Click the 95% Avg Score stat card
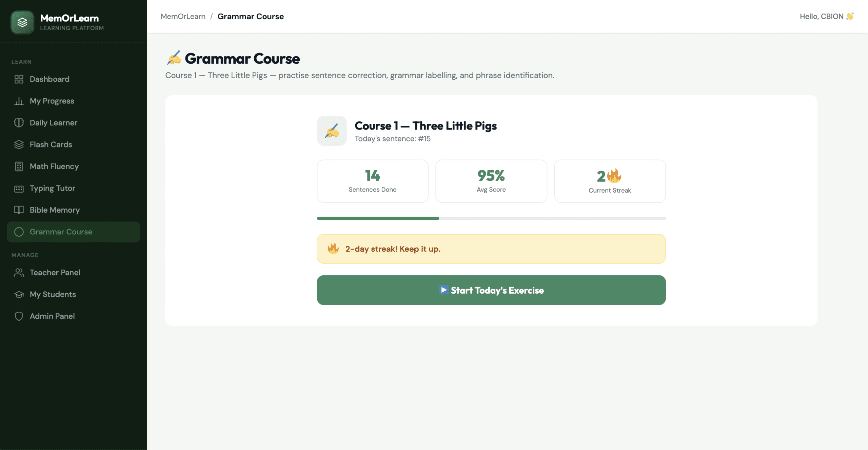 (x=491, y=181)
